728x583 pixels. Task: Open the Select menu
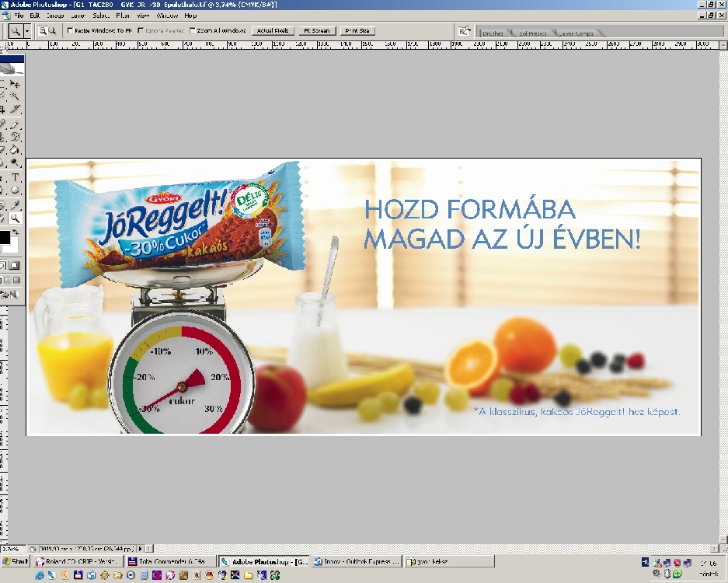(101, 16)
